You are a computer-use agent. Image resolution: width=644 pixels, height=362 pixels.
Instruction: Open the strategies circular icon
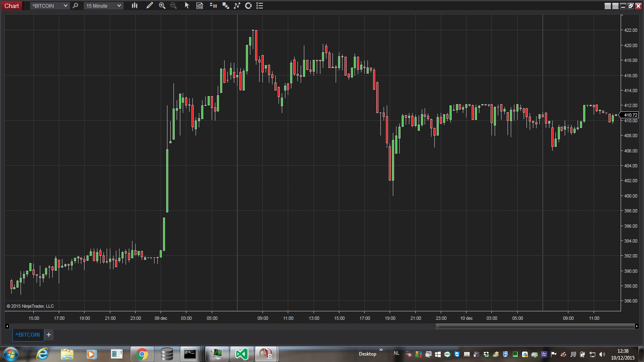click(x=248, y=6)
